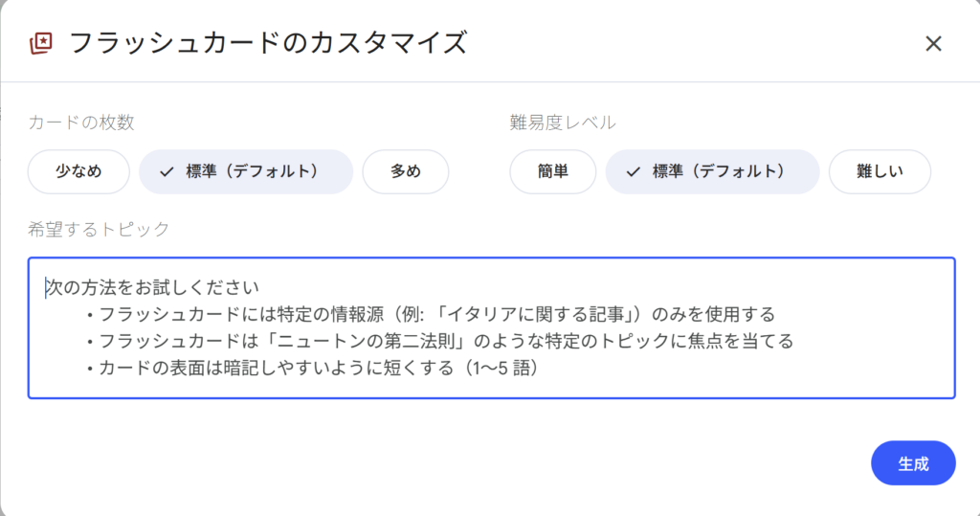Click the 希望するトピック section label
Image resolution: width=980 pixels, height=516 pixels.
[99, 229]
